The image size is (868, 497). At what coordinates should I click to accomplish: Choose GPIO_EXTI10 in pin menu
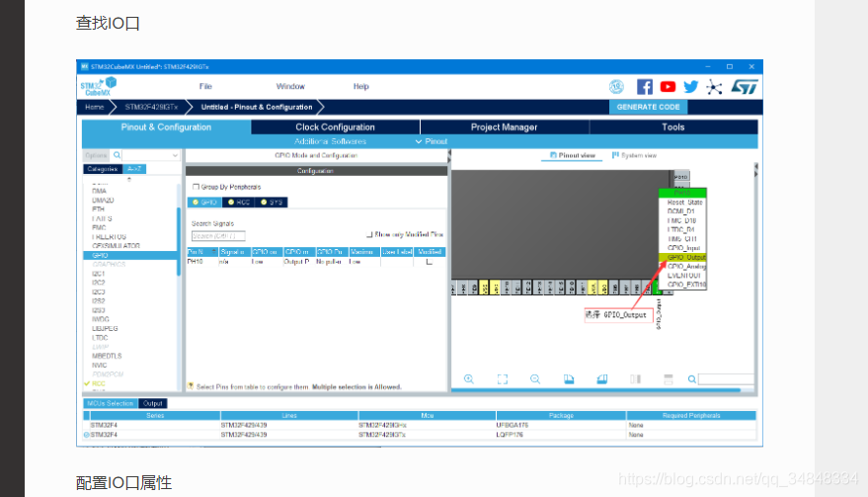682,285
